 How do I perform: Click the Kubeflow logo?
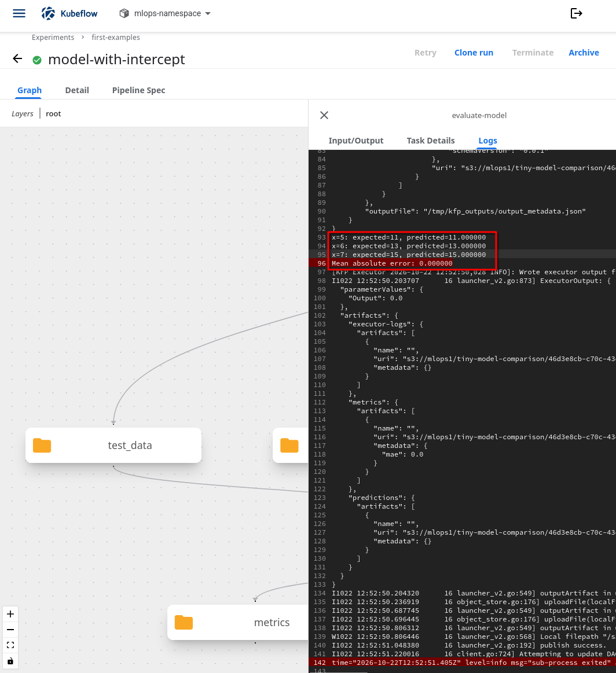(x=69, y=13)
